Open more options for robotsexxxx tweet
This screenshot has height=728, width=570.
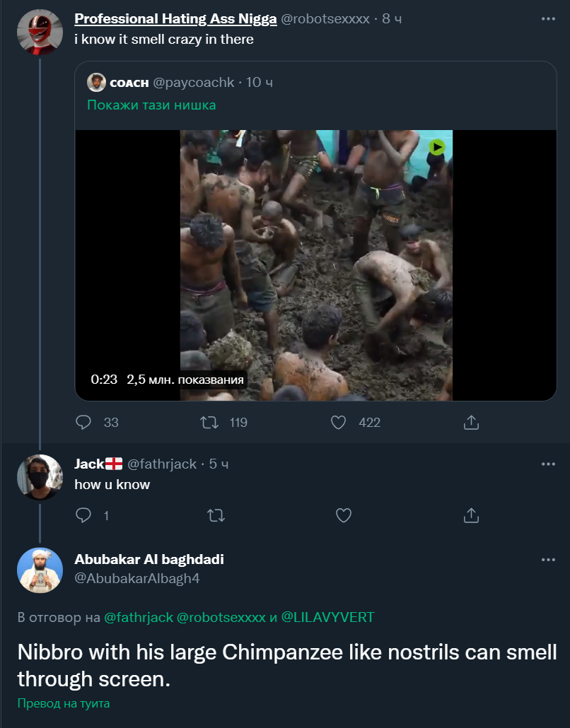pyautogui.click(x=548, y=18)
